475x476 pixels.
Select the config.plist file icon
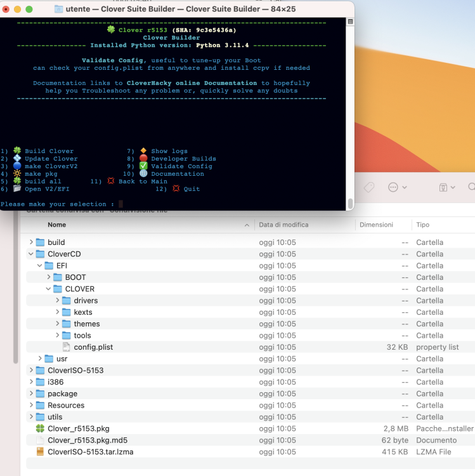pyautogui.click(x=66, y=347)
